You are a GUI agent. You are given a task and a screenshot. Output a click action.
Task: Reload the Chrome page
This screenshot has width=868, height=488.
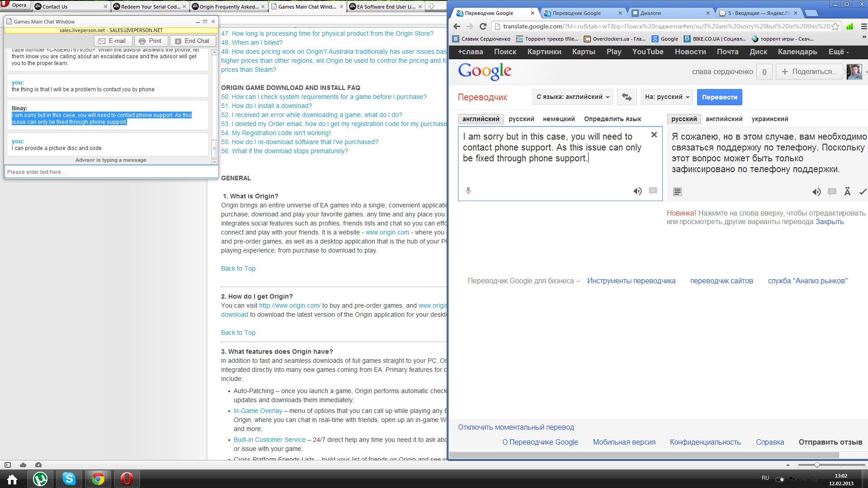pyautogui.click(x=483, y=26)
